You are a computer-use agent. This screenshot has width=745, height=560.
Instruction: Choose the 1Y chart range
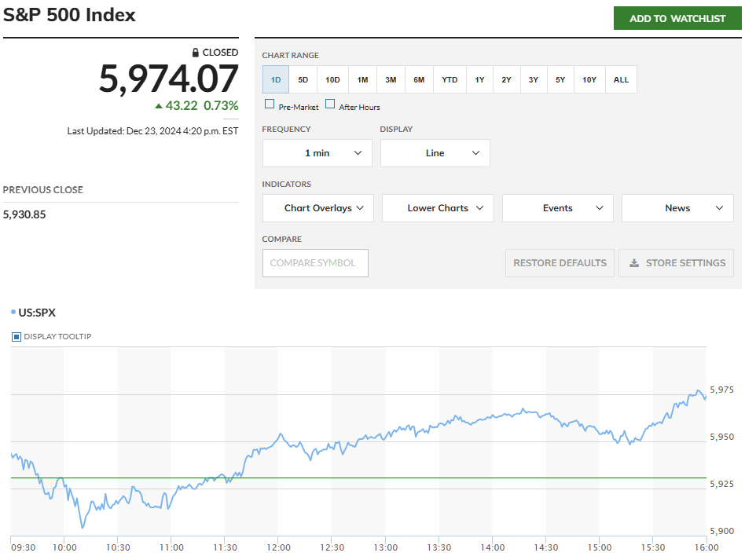[x=479, y=79]
